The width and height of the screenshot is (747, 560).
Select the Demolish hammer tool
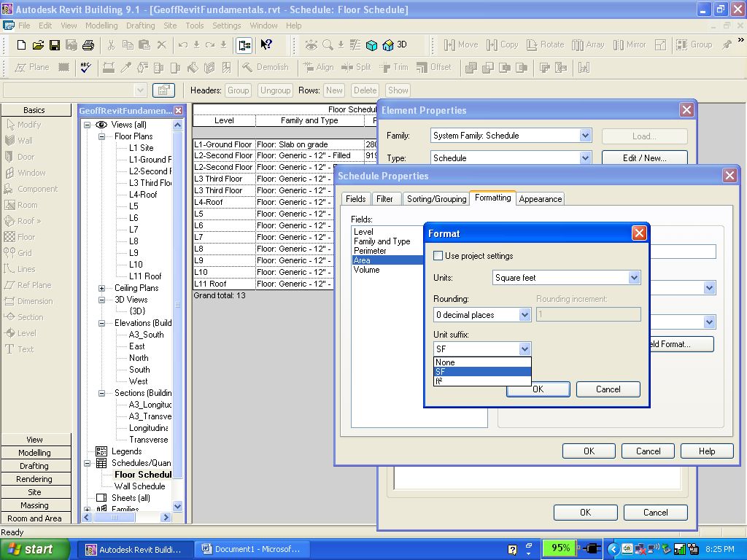pyautogui.click(x=266, y=68)
